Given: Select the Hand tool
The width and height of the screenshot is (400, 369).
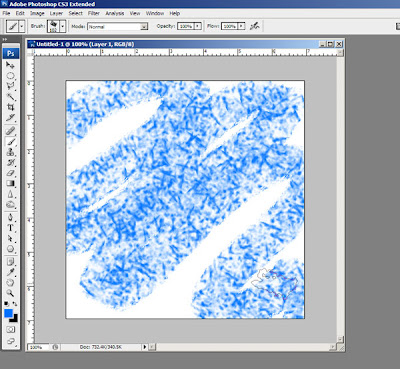Looking at the screenshot, I should click(x=10, y=283).
